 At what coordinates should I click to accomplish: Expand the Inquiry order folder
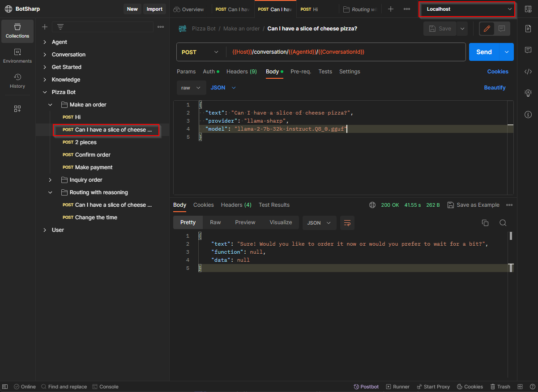coord(51,180)
